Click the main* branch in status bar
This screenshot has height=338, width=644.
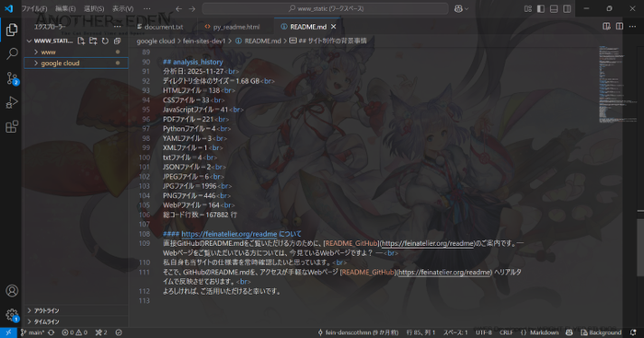pos(32,332)
